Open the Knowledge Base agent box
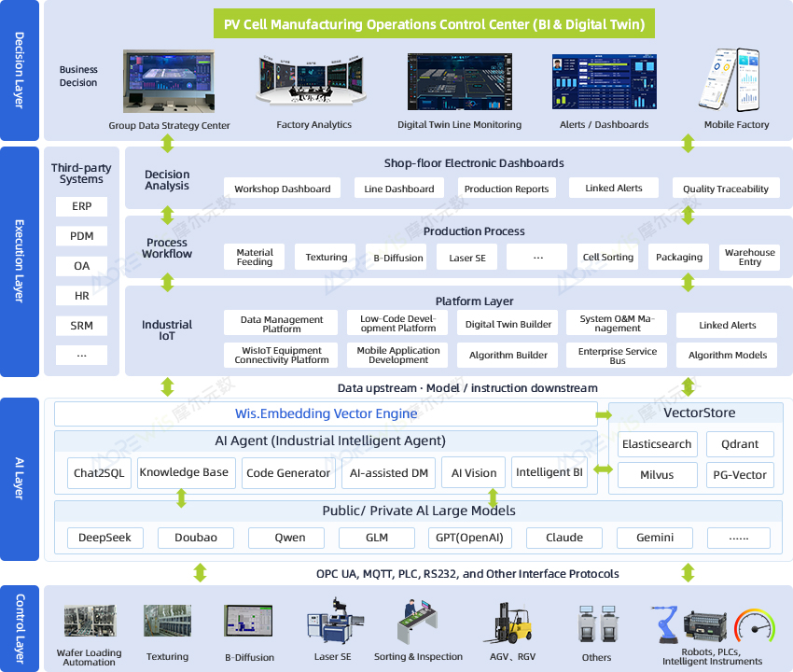The image size is (793, 672). (x=186, y=472)
